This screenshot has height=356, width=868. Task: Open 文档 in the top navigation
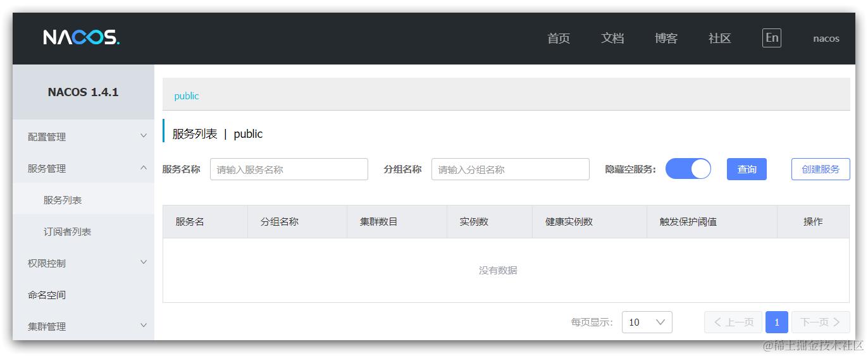click(x=612, y=39)
